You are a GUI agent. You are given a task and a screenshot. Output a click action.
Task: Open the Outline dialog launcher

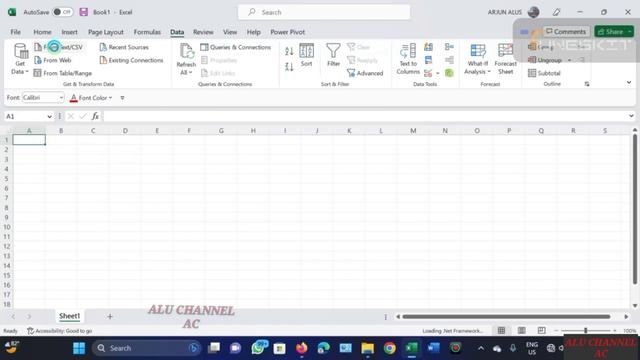click(x=587, y=84)
